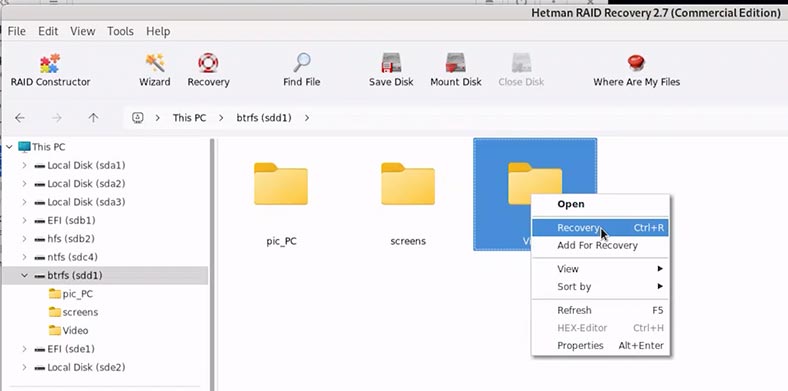Select the screens folder icon in file pane

(x=408, y=184)
